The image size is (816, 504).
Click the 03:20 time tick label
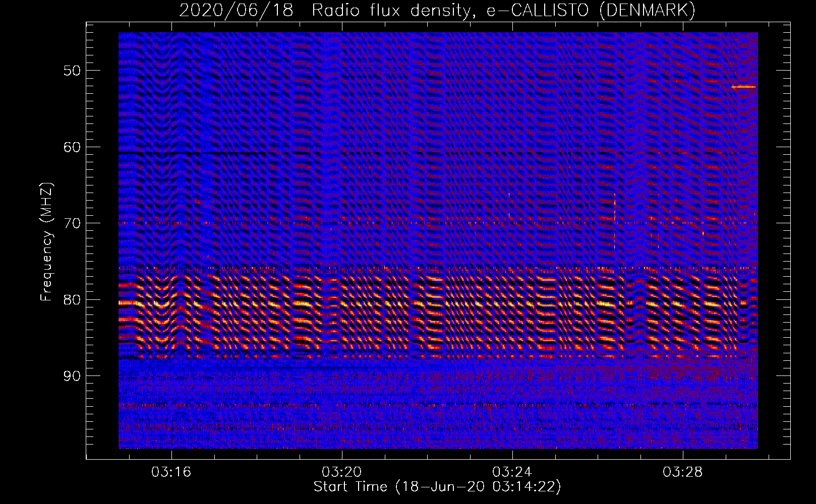341,472
